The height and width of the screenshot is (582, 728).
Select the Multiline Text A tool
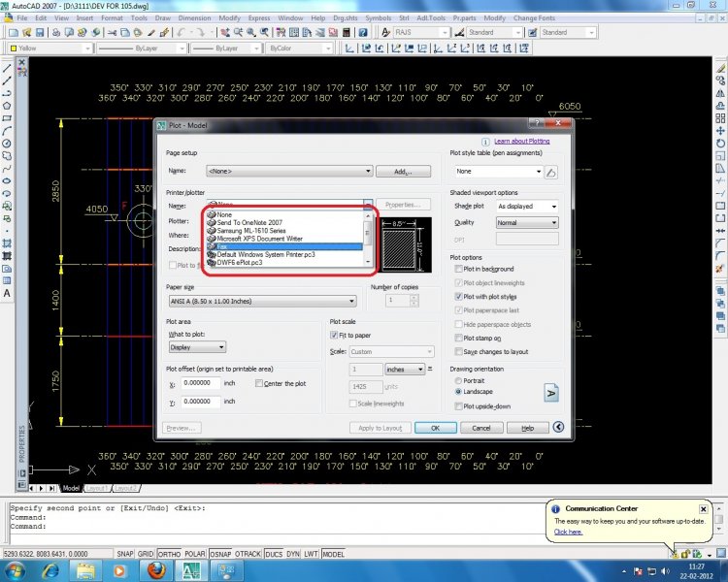7,293
